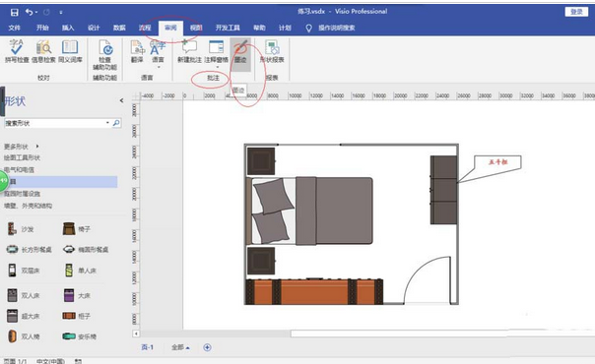
Task: Pick the 安乐椅 easy chair shape
Action: pos(80,336)
